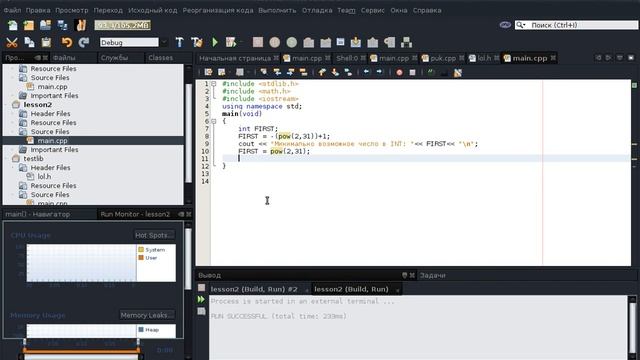
Task: Click the Save All toolbar icon
Action: [x=62, y=25]
